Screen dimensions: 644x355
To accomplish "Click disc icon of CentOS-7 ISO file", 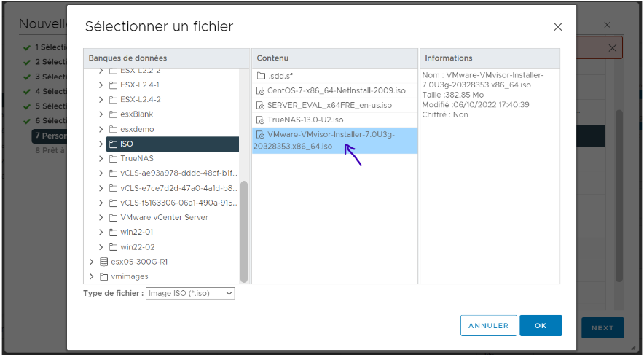I will click(260, 91).
